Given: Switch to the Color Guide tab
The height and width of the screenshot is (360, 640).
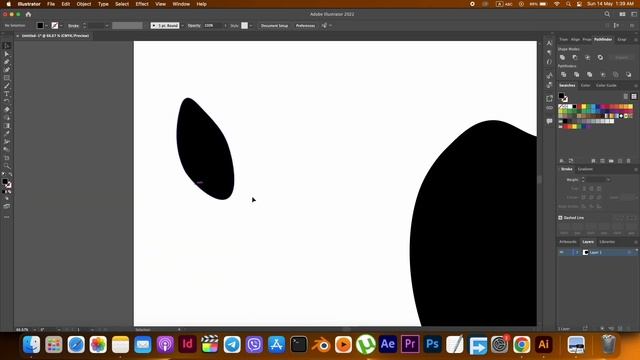Looking at the screenshot, I should point(606,86).
